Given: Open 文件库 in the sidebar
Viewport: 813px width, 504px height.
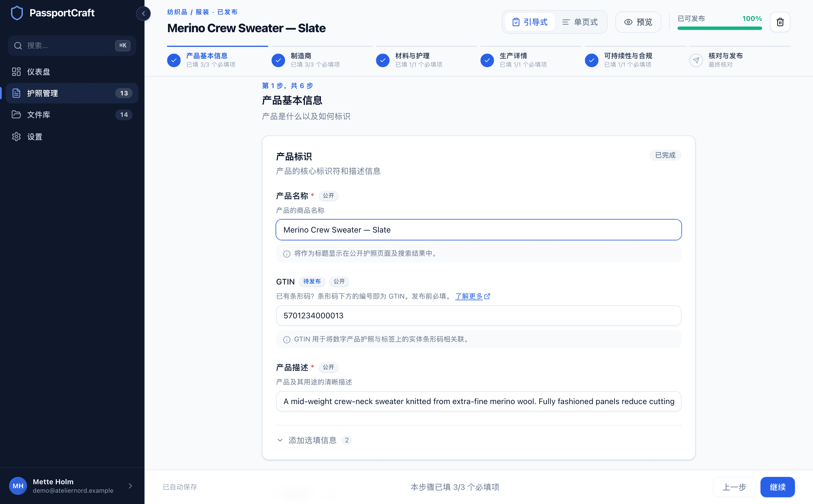Looking at the screenshot, I should (72, 115).
